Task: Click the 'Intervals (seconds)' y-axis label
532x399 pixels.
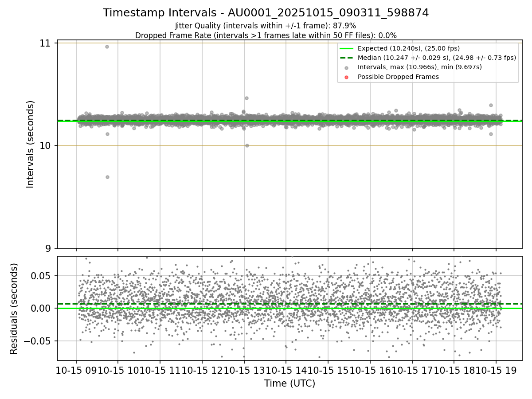Action: tap(31, 144)
